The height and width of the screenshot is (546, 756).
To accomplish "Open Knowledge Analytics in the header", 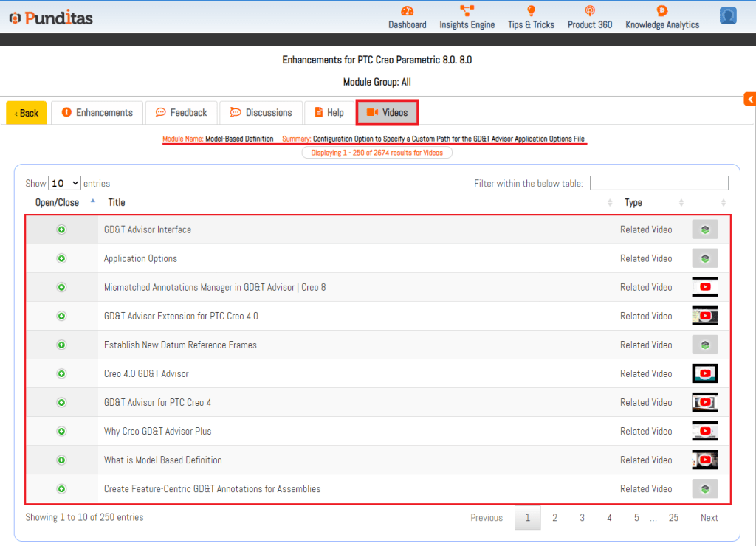I will (x=661, y=17).
